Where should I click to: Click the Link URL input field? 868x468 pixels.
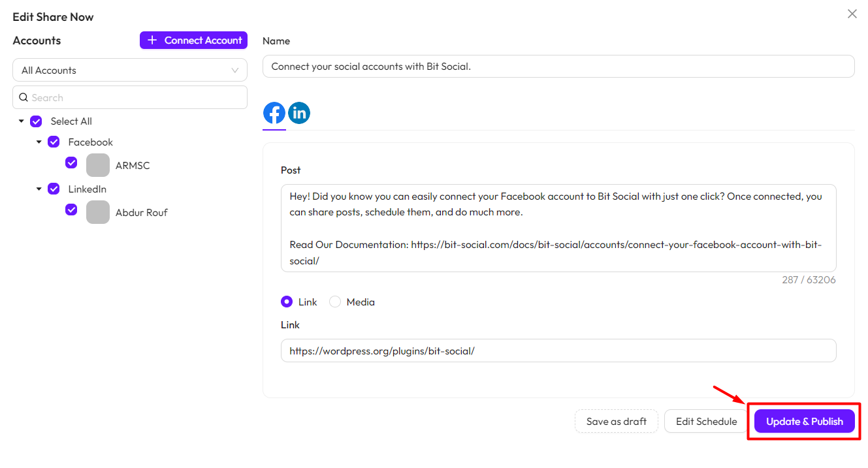[558, 351]
